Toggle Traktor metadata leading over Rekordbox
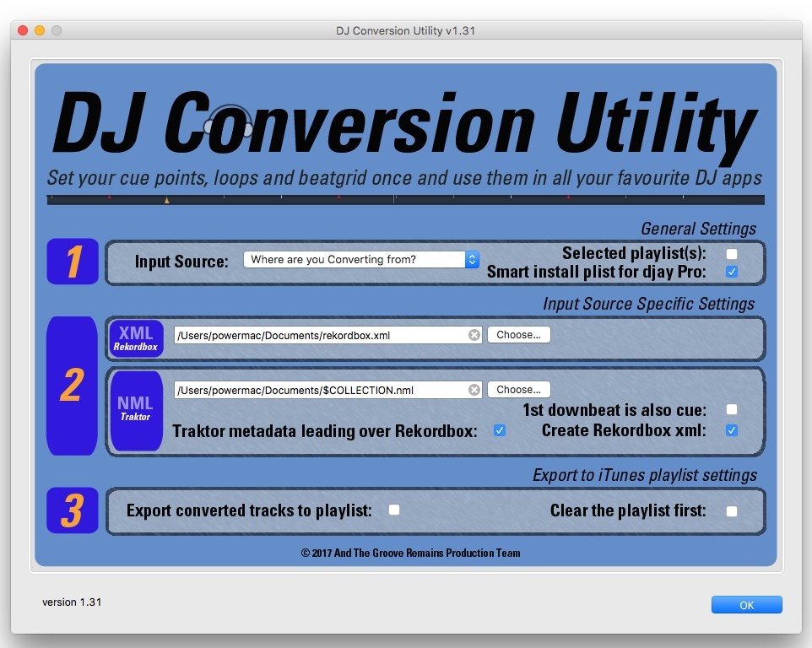The height and width of the screenshot is (648, 812). coord(499,430)
